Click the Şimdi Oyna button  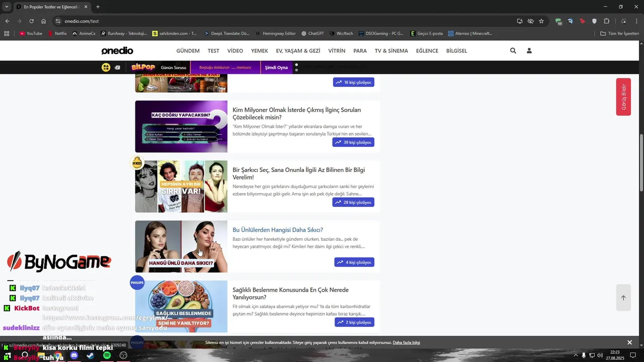pyautogui.click(x=276, y=67)
